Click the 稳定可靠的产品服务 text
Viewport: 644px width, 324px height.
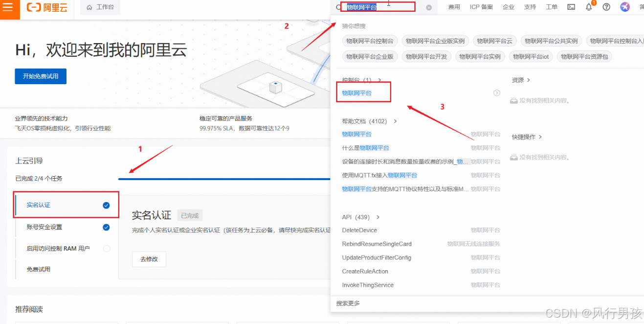(226, 118)
